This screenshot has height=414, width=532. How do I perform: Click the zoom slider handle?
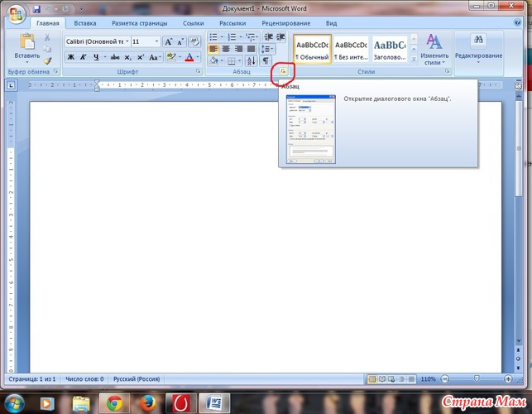click(477, 378)
